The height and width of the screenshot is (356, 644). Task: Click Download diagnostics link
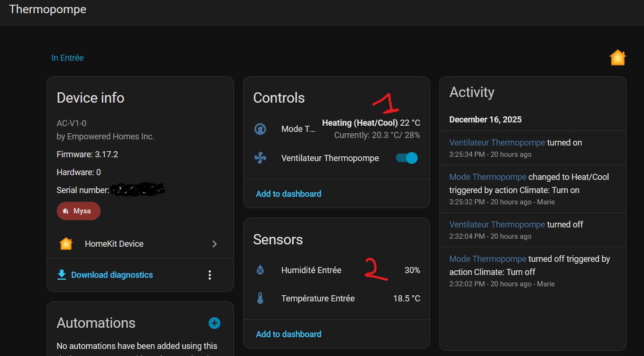click(x=112, y=275)
